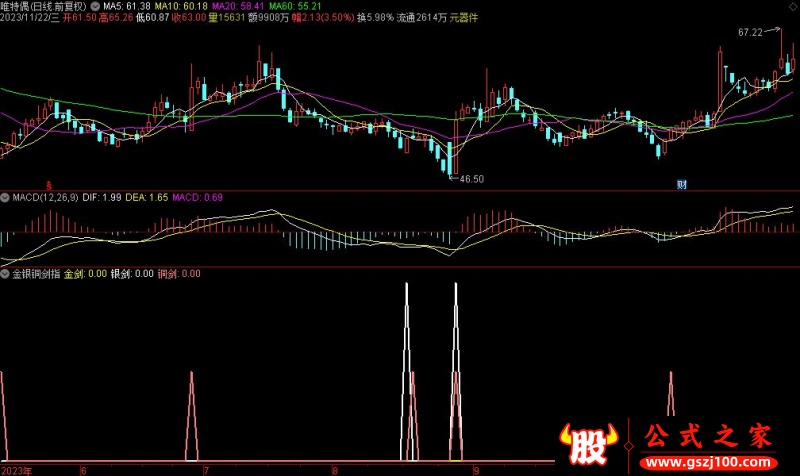Select the stock title 唯特偶(日线.前复权)
The image size is (800, 476).
point(44,7)
